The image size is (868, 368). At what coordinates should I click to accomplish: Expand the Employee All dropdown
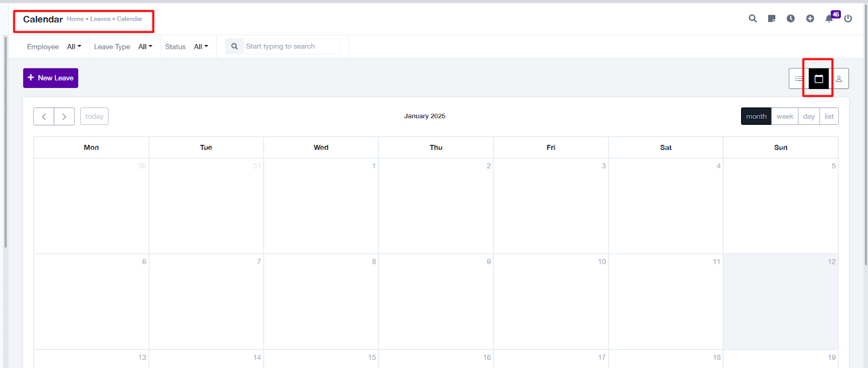click(x=74, y=47)
